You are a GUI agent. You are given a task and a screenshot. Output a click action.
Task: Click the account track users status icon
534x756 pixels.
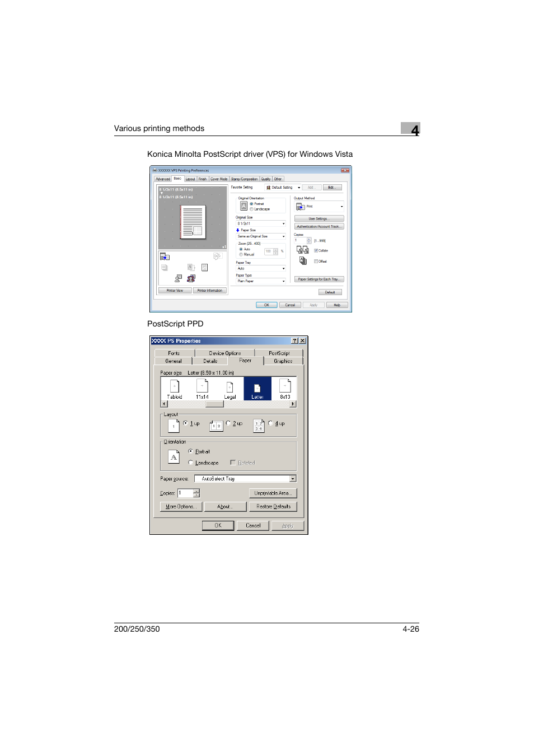(191, 278)
